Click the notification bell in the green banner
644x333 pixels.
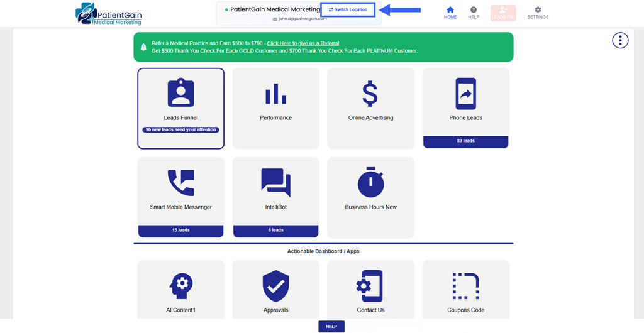tap(143, 46)
